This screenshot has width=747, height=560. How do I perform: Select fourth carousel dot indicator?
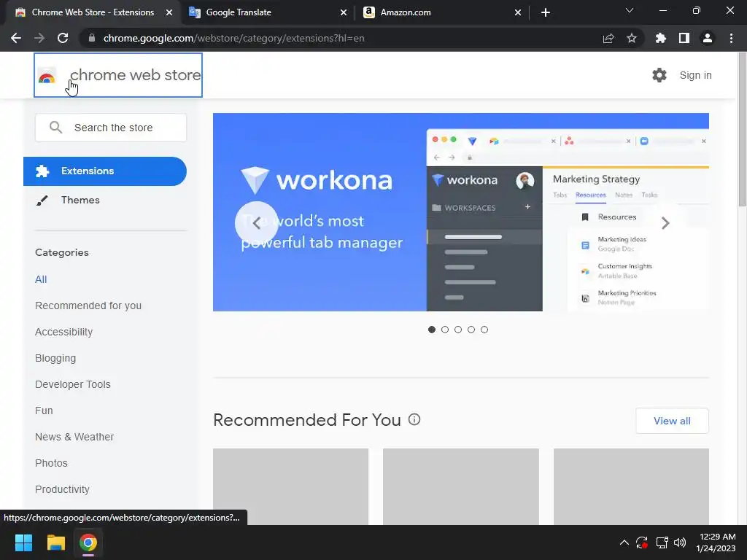coord(471,330)
